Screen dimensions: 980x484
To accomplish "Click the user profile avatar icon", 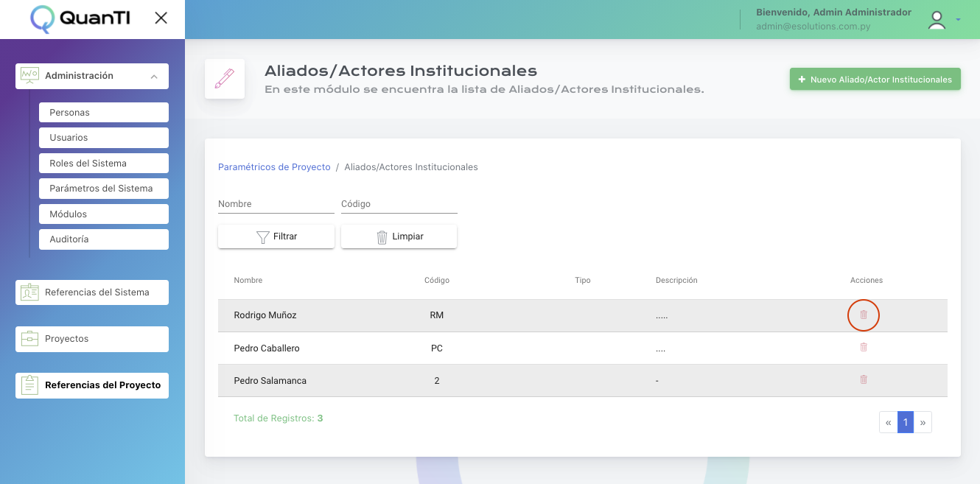I will (x=937, y=20).
